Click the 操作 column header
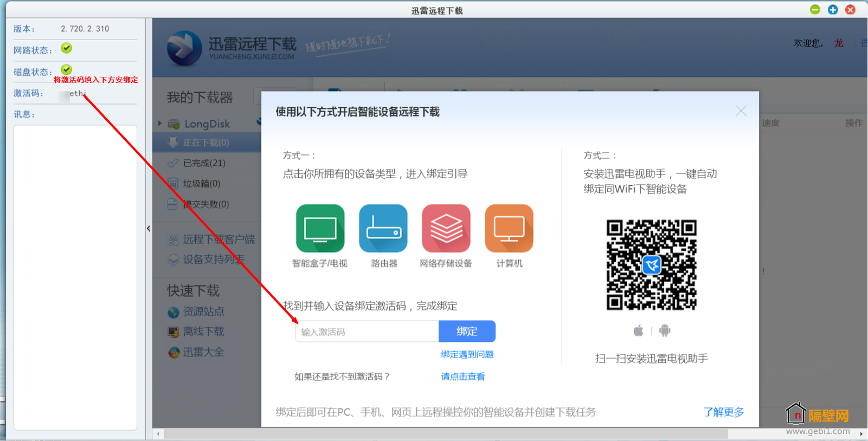This screenshot has height=441, width=868. [x=854, y=123]
